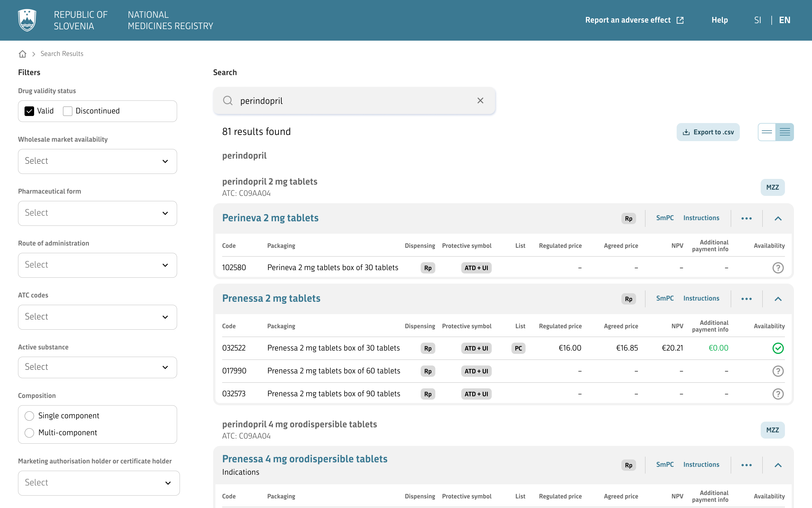Click into the perindopril search field

pos(354,101)
